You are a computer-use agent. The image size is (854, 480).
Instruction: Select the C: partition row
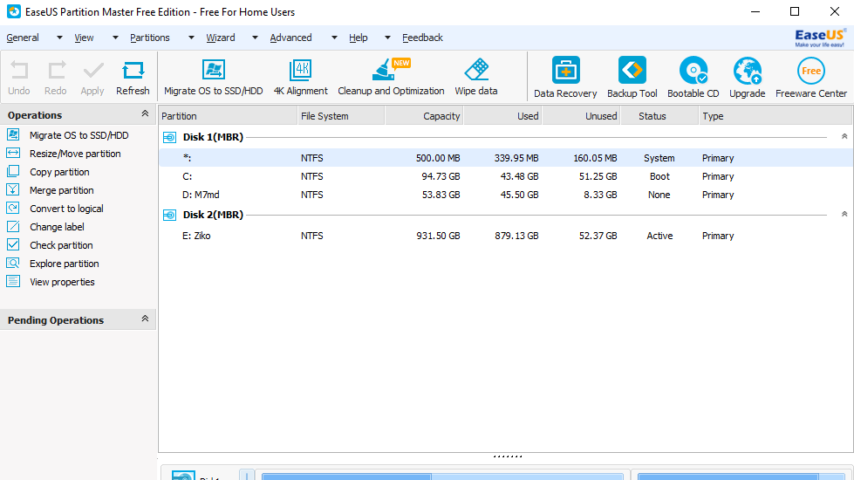[505, 177]
